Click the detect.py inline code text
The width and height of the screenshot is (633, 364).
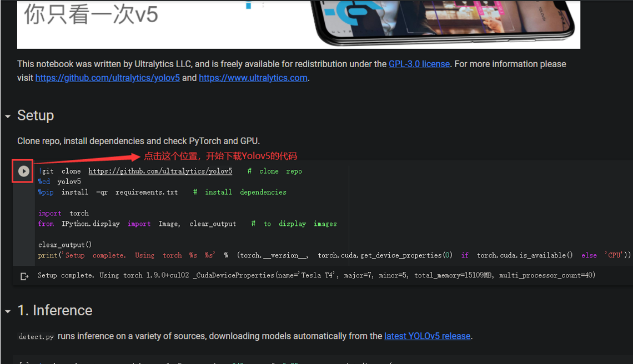point(36,337)
